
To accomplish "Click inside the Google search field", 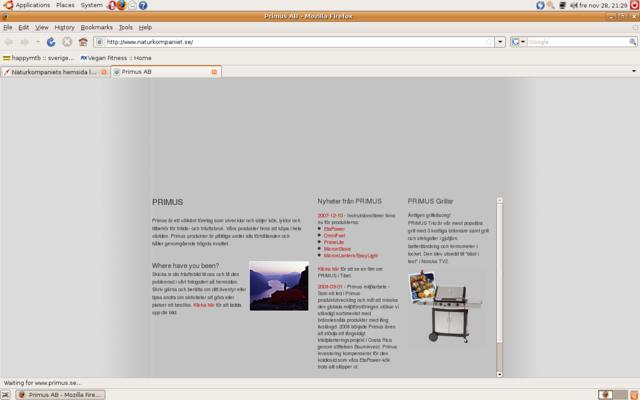I will click(x=578, y=42).
